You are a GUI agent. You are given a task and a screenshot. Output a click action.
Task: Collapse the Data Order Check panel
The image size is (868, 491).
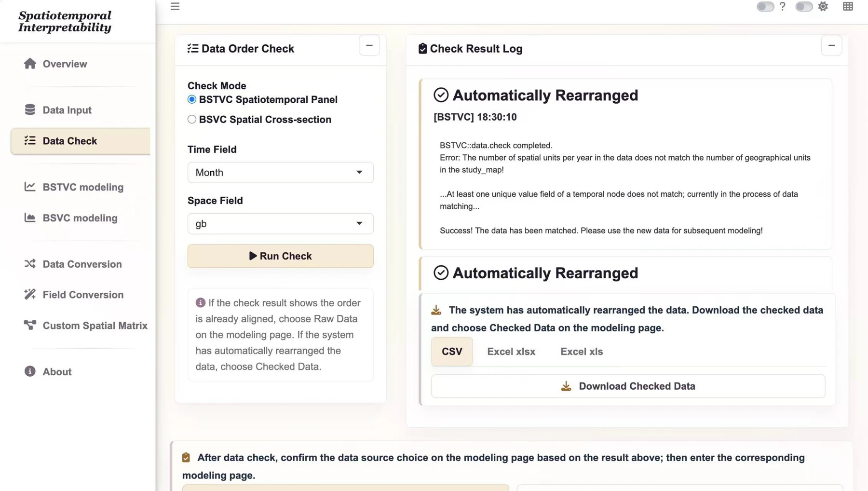click(x=369, y=45)
